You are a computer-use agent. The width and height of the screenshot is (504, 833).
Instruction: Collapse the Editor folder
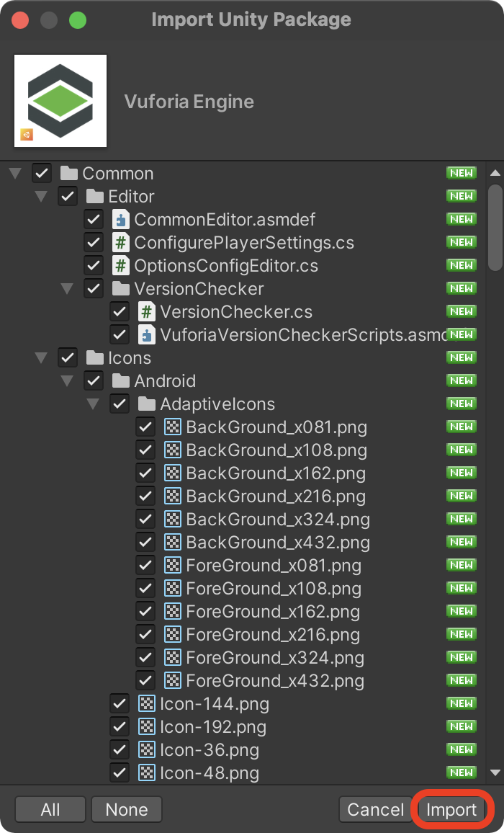[42, 197]
